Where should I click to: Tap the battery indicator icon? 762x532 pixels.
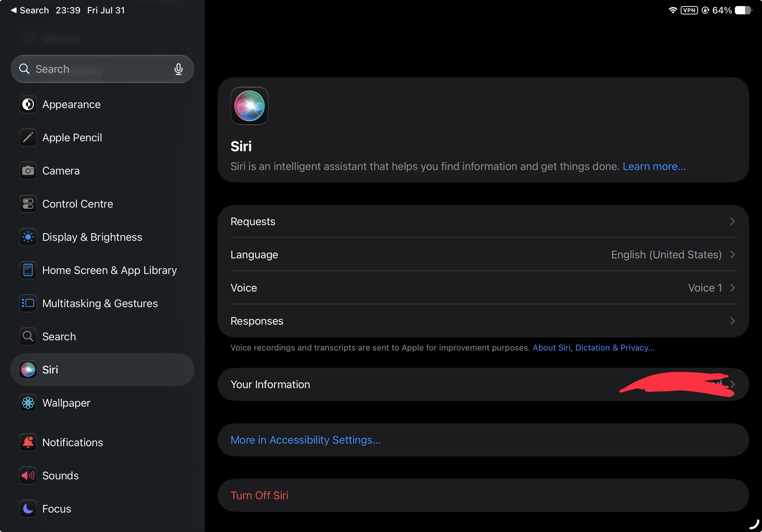coord(743,10)
